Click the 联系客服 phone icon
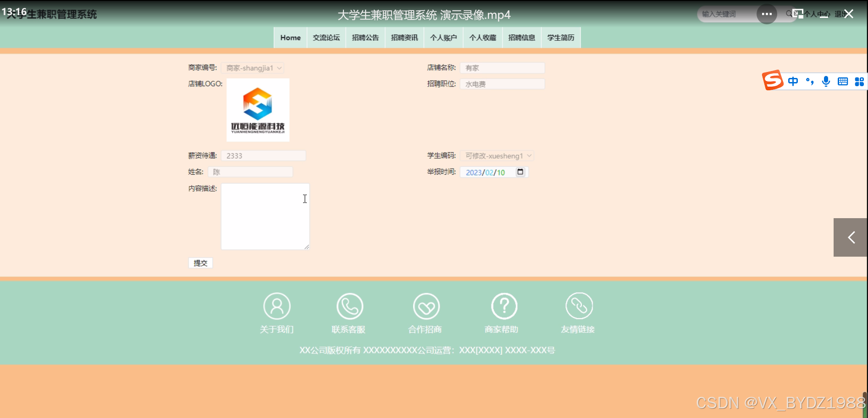The height and width of the screenshot is (418, 868). [x=350, y=306]
